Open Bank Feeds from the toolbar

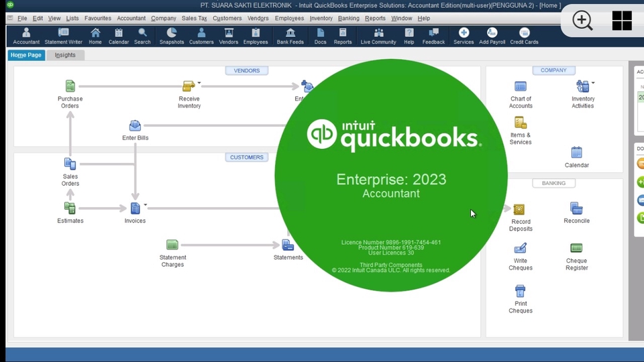pos(290,36)
